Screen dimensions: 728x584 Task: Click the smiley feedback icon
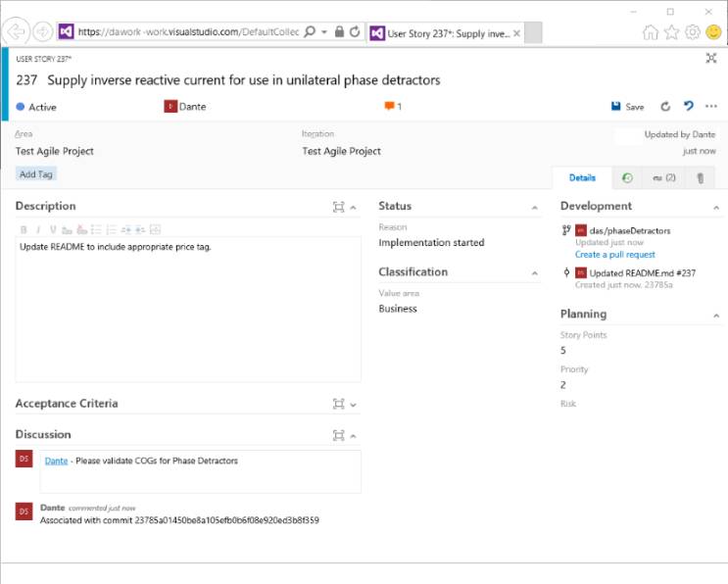tap(713, 32)
